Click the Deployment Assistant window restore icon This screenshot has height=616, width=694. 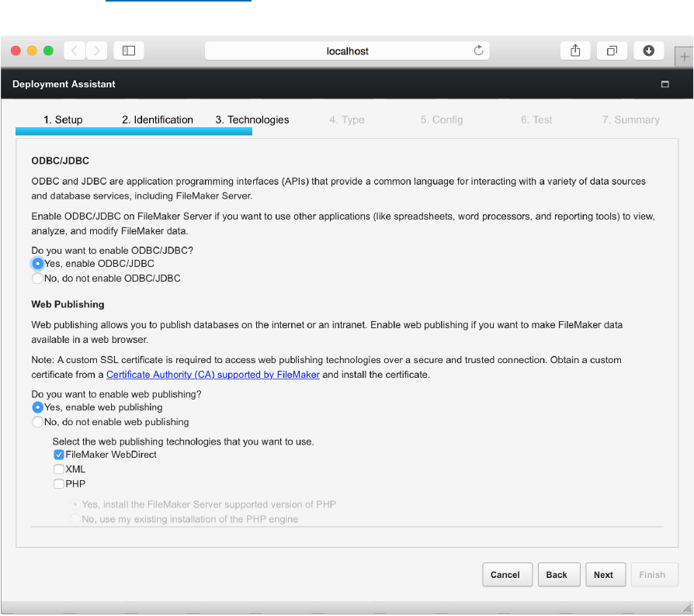665,84
